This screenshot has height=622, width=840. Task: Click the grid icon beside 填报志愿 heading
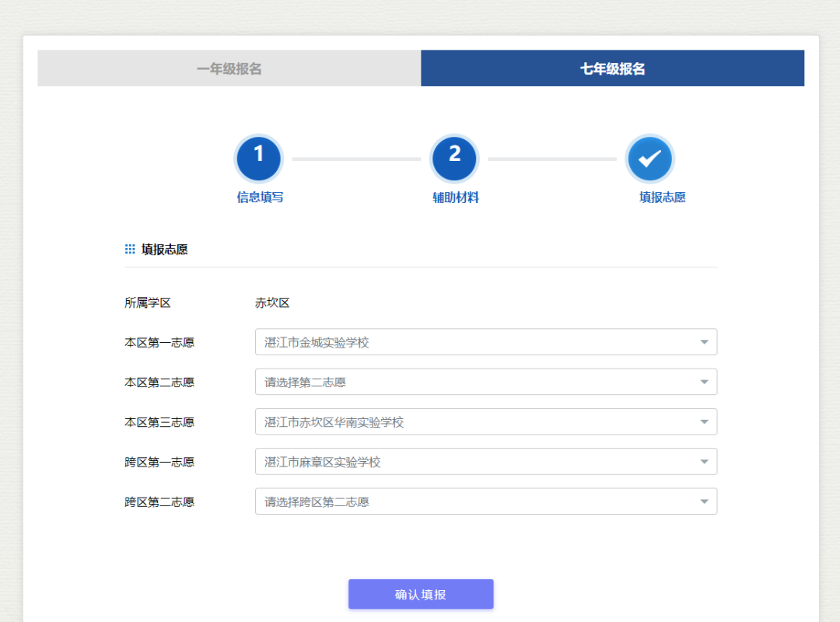tap(130, 250)
